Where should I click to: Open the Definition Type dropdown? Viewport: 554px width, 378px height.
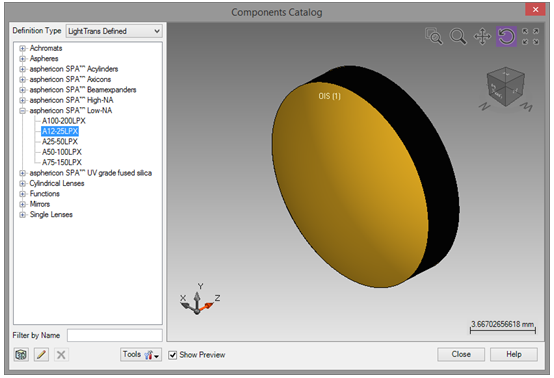(x=114, y=31)
